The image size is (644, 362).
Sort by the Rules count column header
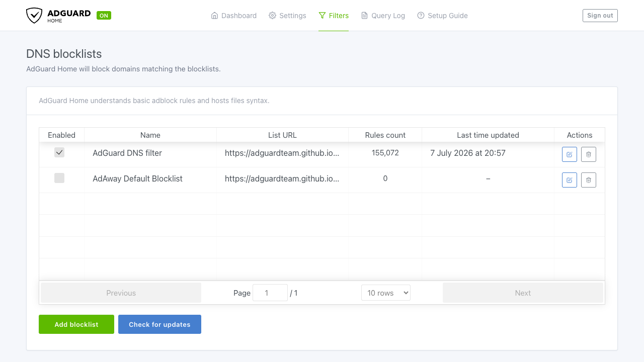click(x=385, y=135)
